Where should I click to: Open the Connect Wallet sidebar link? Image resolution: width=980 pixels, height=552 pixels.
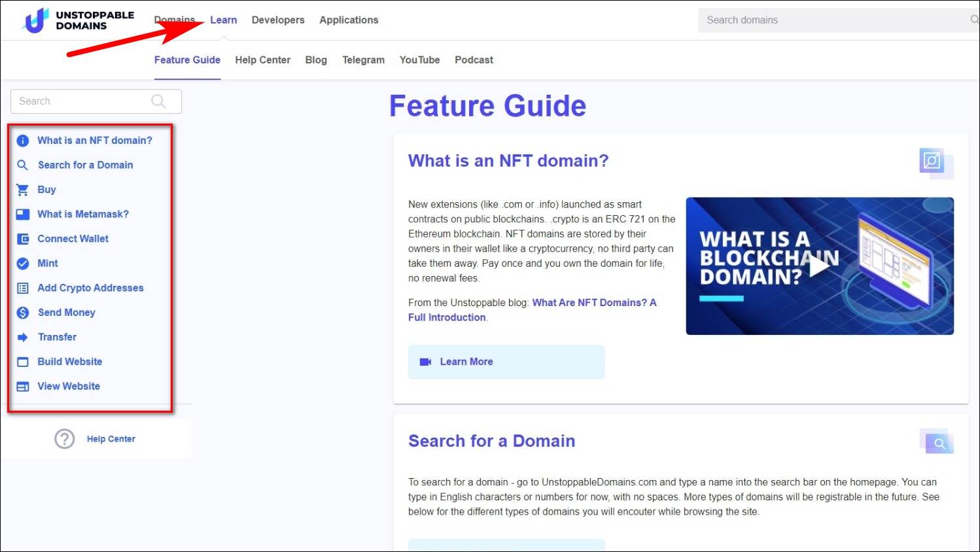(73, 239)
